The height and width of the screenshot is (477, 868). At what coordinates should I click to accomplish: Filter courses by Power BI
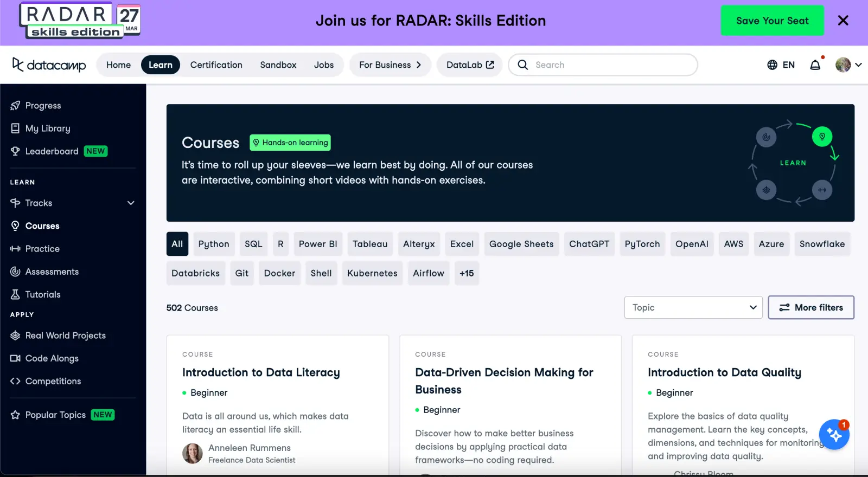(318, 244)
